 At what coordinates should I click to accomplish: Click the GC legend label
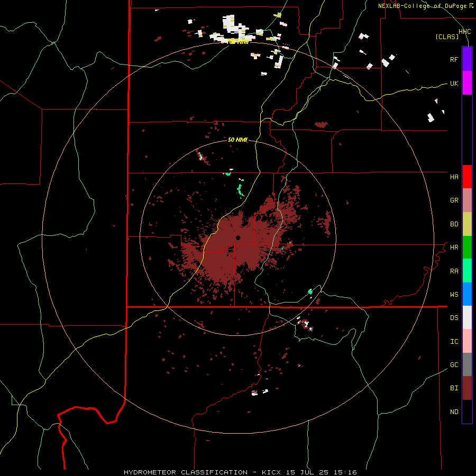[454, 365]
